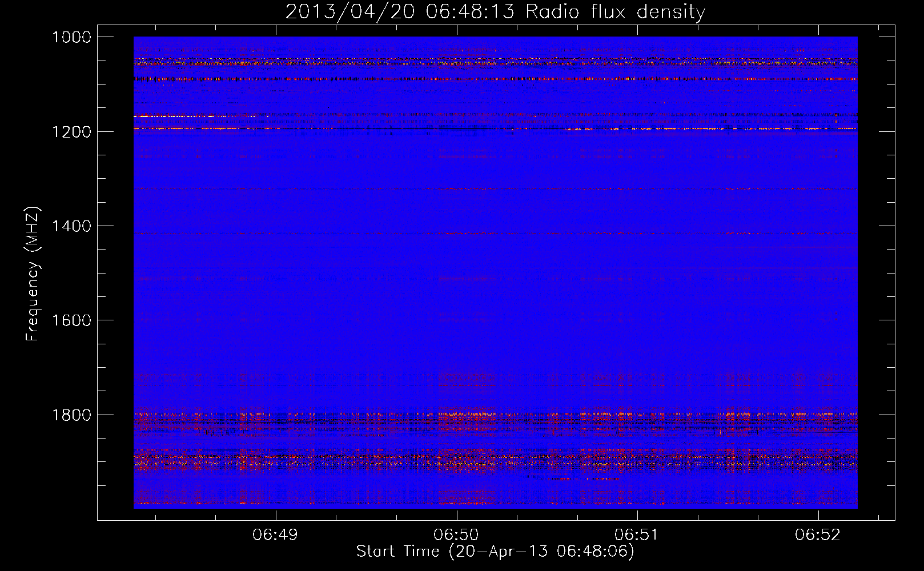This screenshot has height=571, width=924.
Task: Select the 1800 frequency axis label
Action: pos(71,415)
